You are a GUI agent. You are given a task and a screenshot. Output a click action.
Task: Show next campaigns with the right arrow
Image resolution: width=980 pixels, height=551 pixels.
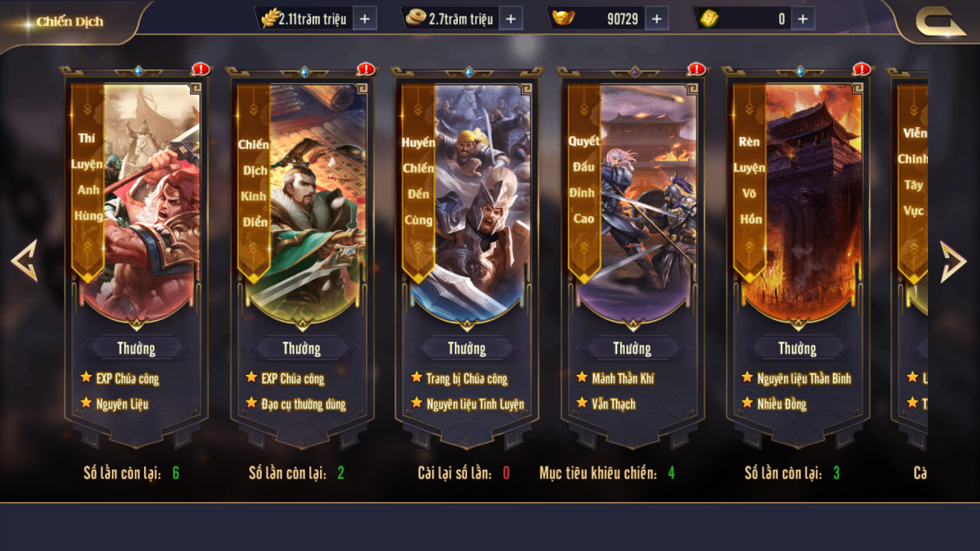click(953, 261)
